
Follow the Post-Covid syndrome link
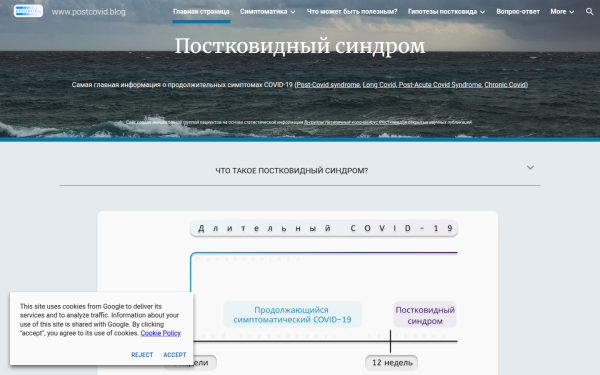click(x=328, y=85)
